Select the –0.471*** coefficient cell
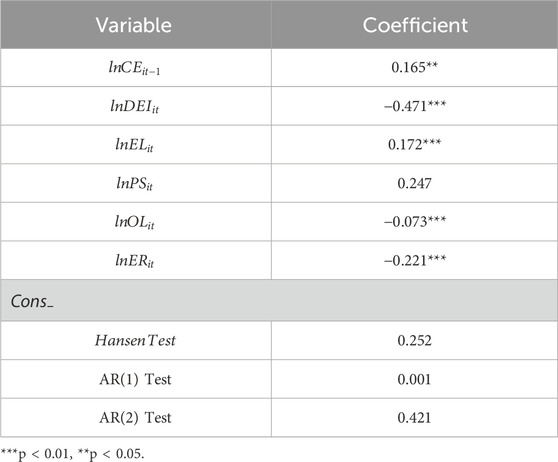This screenshot has height=462, width=558. (x=415, y=106)
